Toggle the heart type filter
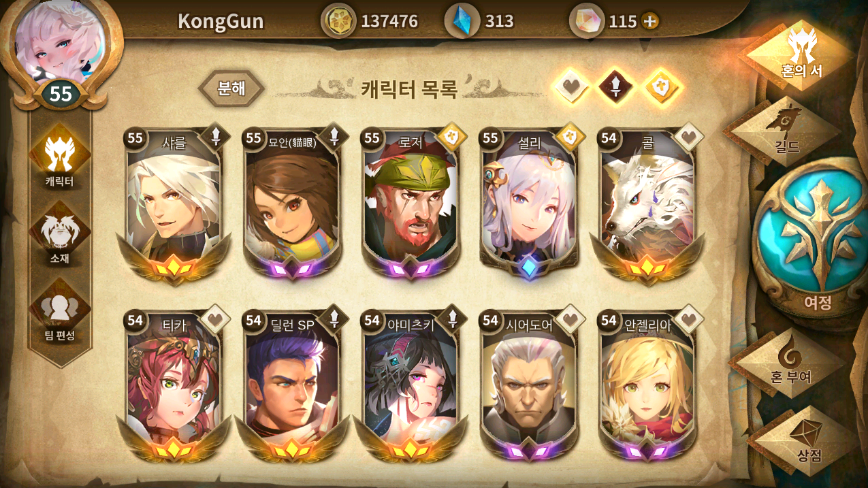 click(570, 86)
